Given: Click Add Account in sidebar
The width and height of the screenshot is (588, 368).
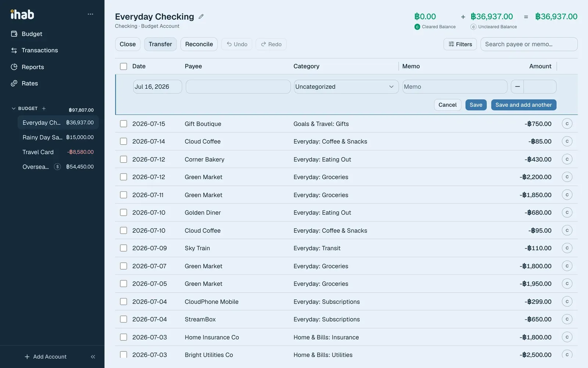Looking at the screenshot, I should pos(46,357).
